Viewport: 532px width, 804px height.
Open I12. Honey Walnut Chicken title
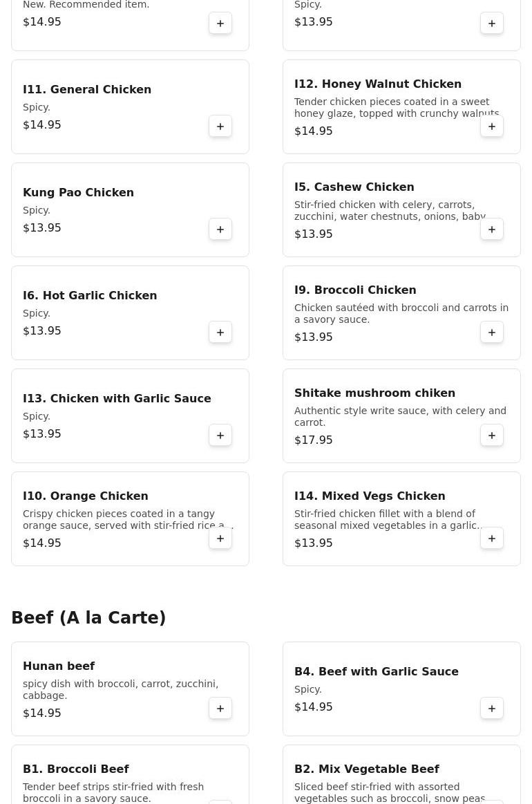tap(377, 84)
